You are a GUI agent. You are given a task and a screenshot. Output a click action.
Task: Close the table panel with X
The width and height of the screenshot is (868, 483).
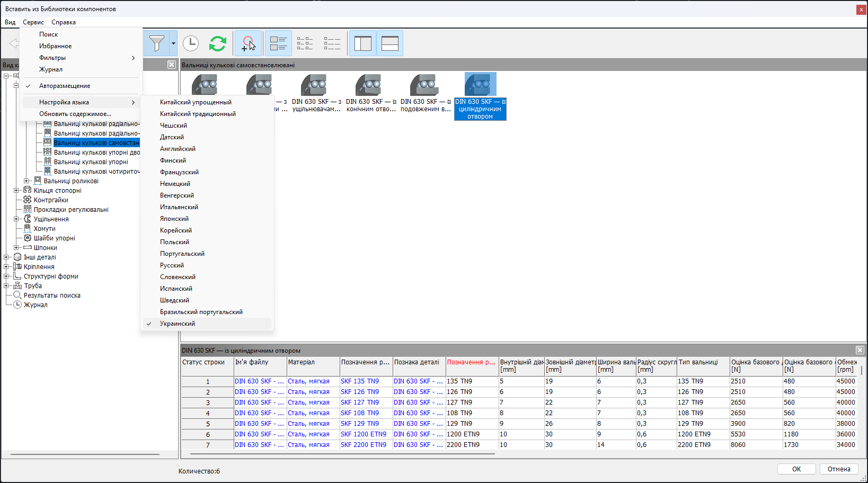pos(860,350)
